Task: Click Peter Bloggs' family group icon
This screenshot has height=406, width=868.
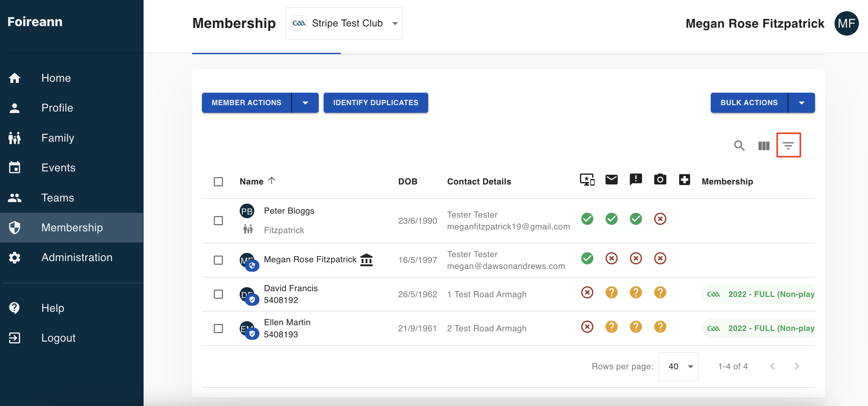Action: pos(248,229)
